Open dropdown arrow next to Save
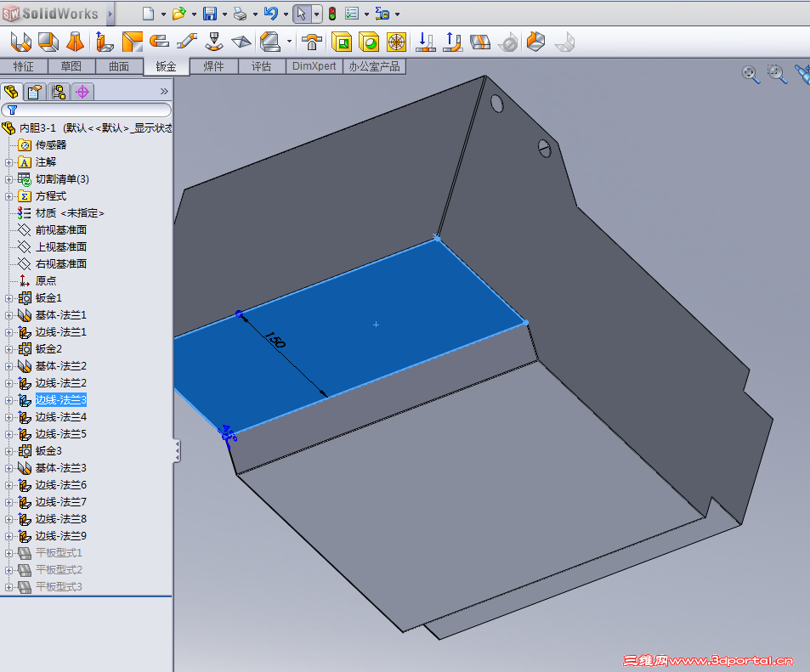The height and width of the screenshot is (672, 810). click(224, 14)
